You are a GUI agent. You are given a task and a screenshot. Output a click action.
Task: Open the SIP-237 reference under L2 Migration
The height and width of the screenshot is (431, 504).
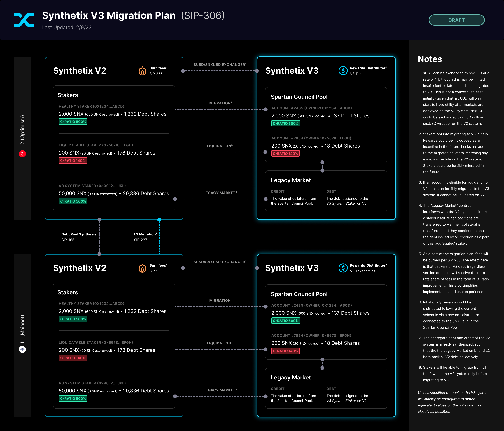click(140, 240)
